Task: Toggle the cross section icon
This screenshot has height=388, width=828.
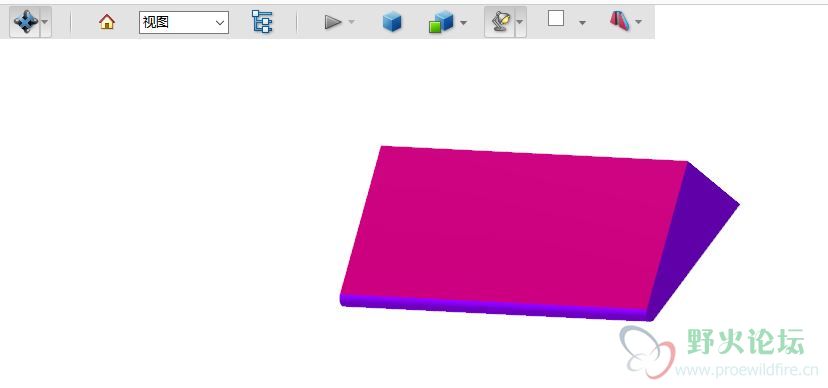Action: (620, 22)
